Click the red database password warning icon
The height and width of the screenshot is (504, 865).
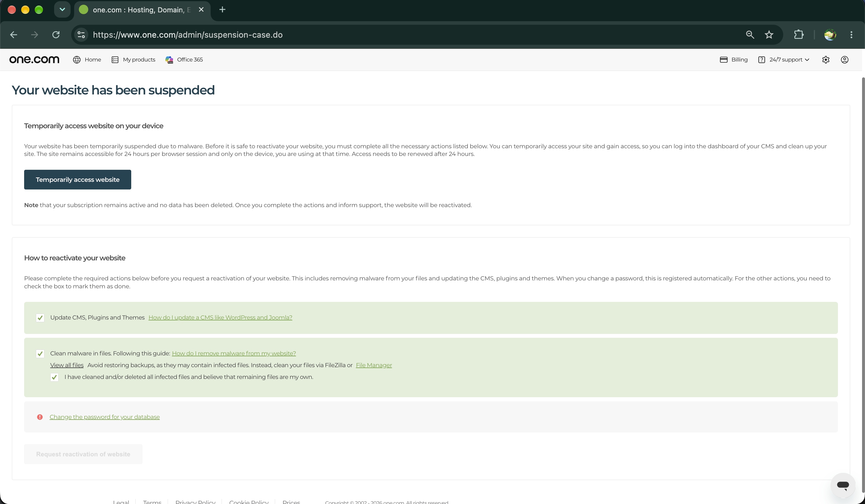40,417
